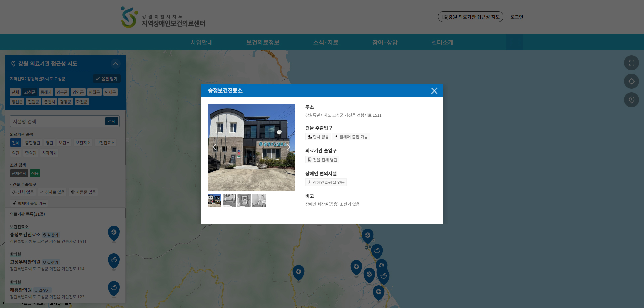Click map marker icon beside 송정보건진료소
Image resolution: width=644 pixels, height=308 pixels.
point(114,233)
